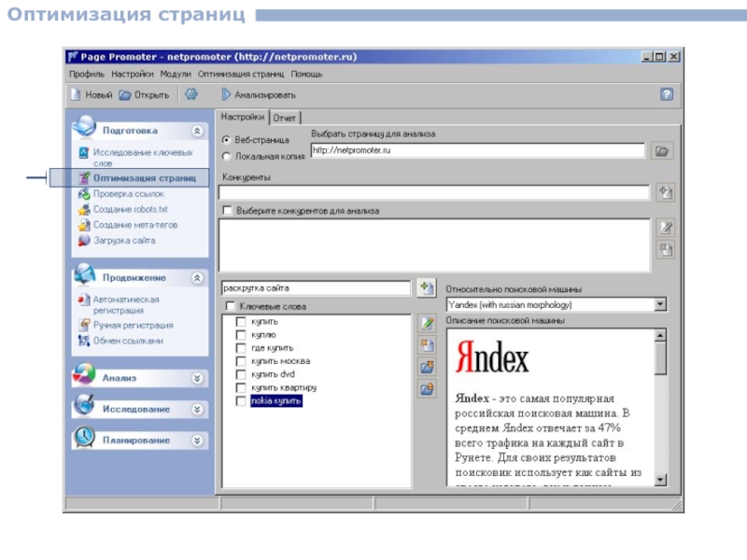Open search engine Yandex dropdown

[x=660, y=304]
